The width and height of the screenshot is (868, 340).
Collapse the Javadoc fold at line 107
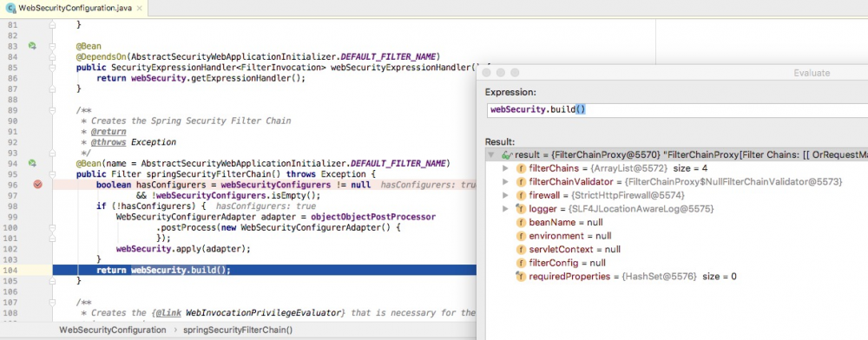[53, 302]
